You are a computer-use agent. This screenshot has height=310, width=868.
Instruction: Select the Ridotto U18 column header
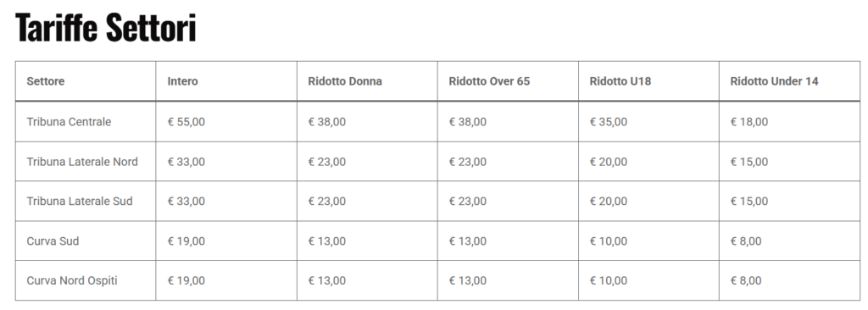(620, 81)
